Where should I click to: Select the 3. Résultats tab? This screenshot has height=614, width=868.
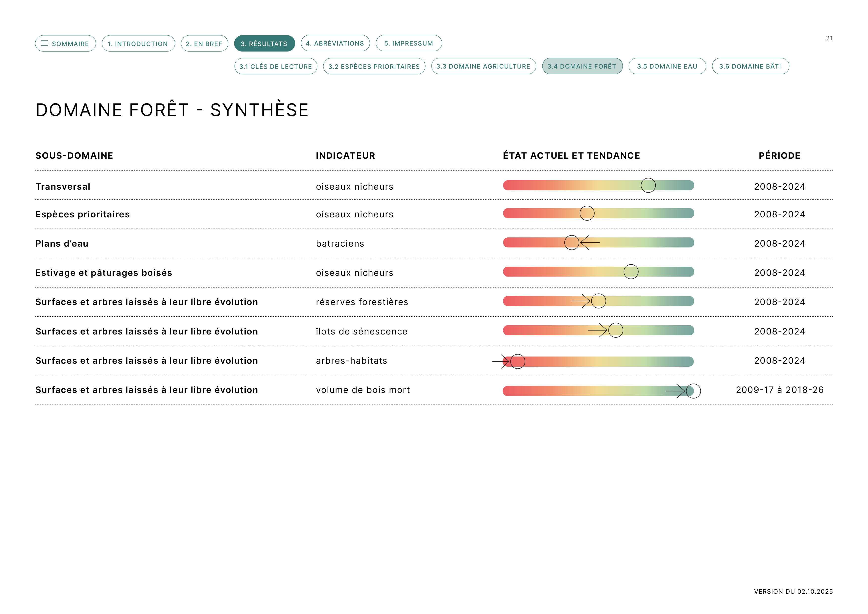pyautogui.click(x=264, y=44)
